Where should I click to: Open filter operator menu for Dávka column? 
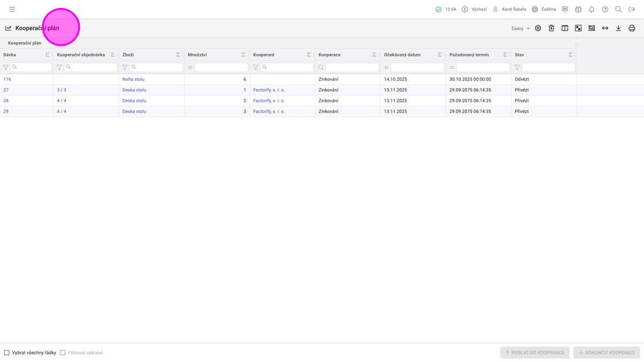pyautogui.click(x=6, y=67)
